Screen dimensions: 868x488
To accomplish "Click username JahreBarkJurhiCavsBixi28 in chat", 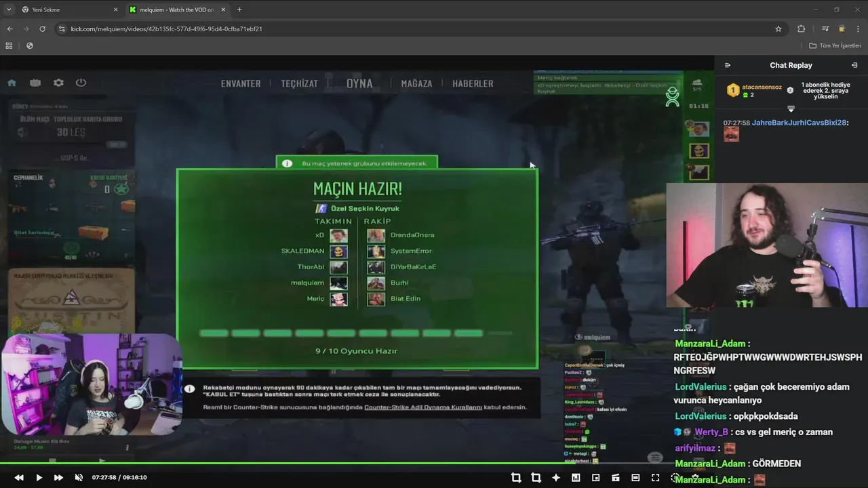I will point(799,123).
